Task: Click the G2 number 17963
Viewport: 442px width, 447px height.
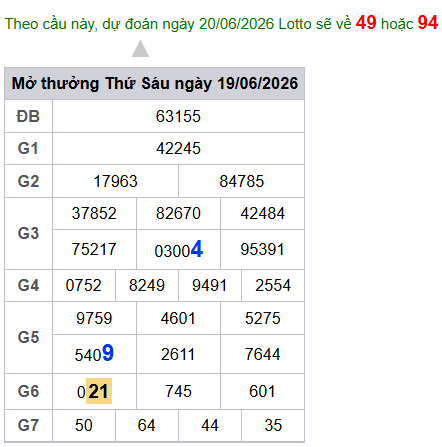Action: click(x=115, y=181)
